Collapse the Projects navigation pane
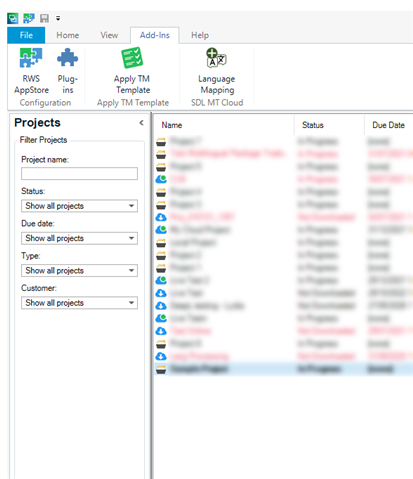Viewport: 413px width, 479px height. [141, 123]
